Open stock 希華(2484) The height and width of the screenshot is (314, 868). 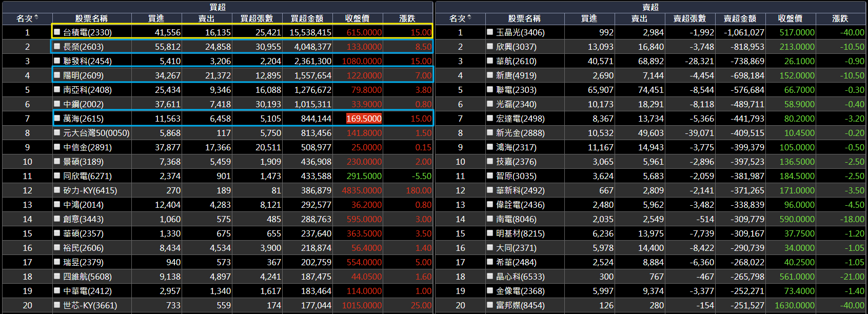click(x=516, y=262)
